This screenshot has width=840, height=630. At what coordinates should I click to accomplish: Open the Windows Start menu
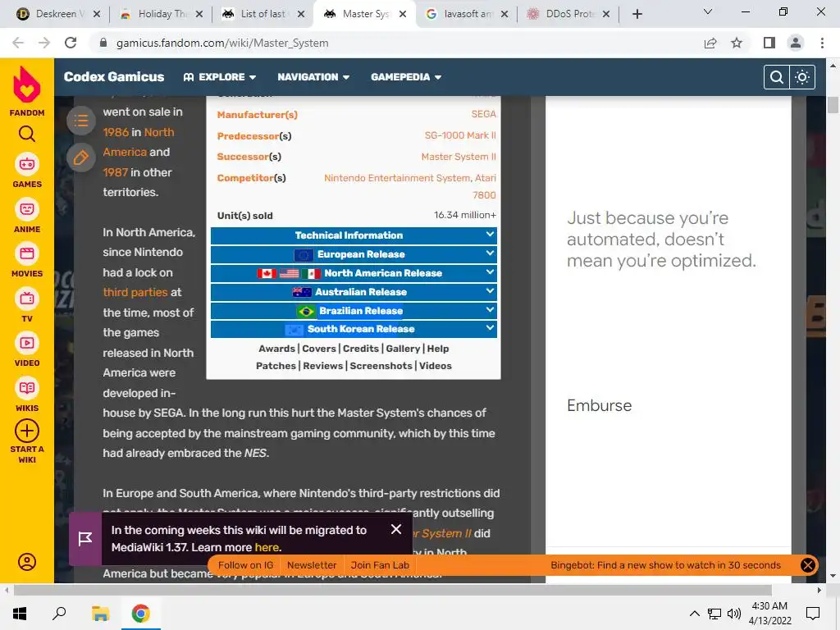click(x=20, y=614)
